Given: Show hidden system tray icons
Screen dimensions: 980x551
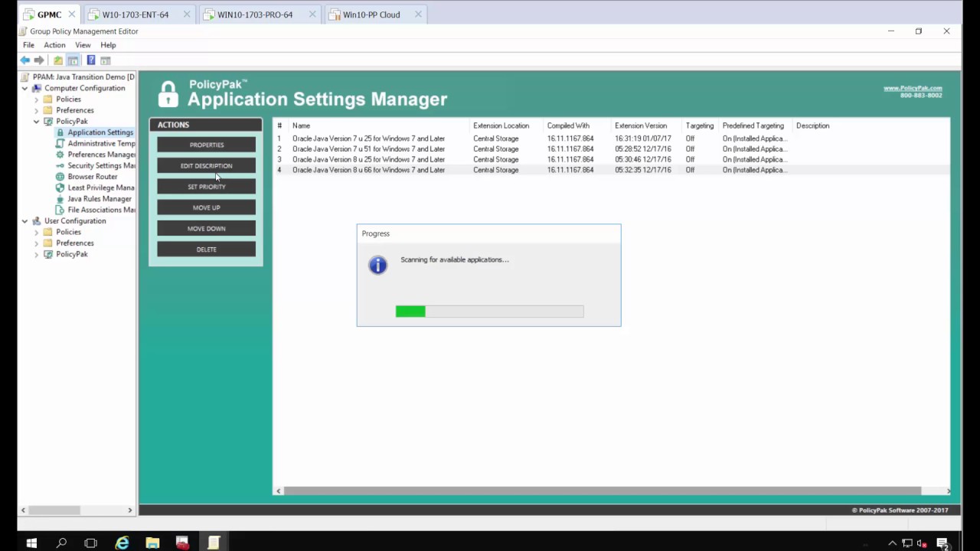Looking at the screenshot, I should pos(892,544).
